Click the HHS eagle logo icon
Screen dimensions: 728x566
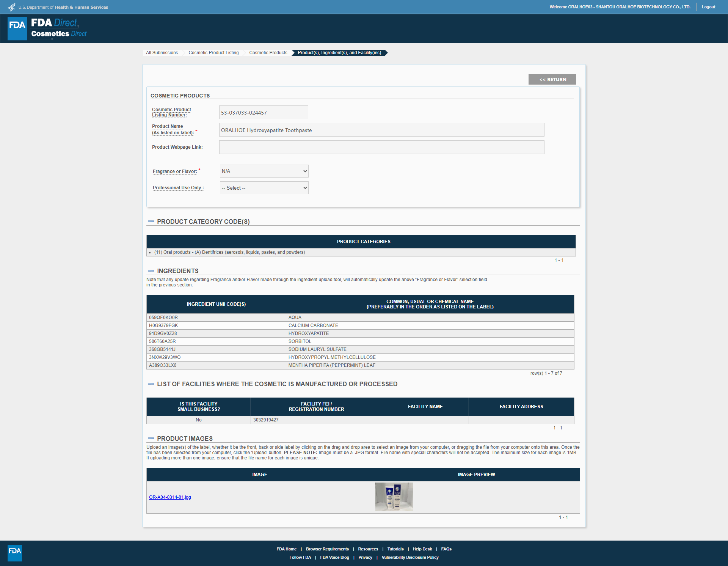(x=12, y=7)
